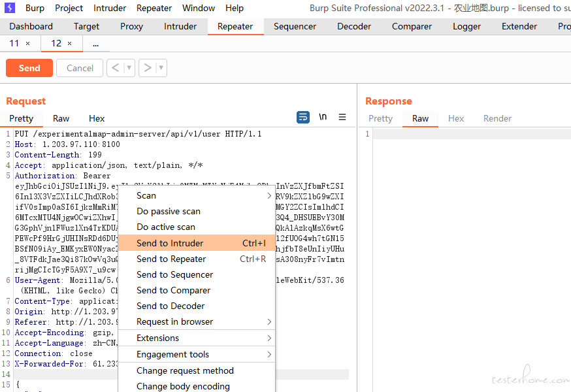Select the Response Pretty view tab
The width and height of the screenshot is (571, 392).
(380, 118)
